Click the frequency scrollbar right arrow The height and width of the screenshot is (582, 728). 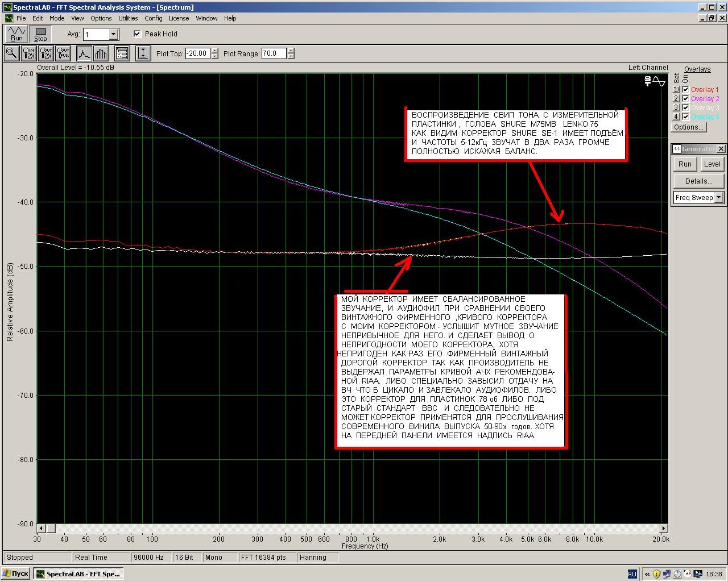[663, 528]
